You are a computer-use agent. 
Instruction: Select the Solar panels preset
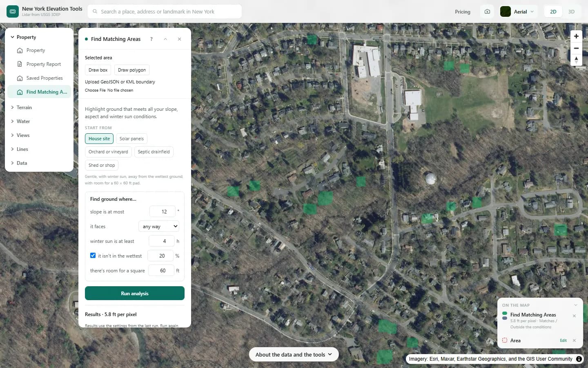tap(131, 139)
